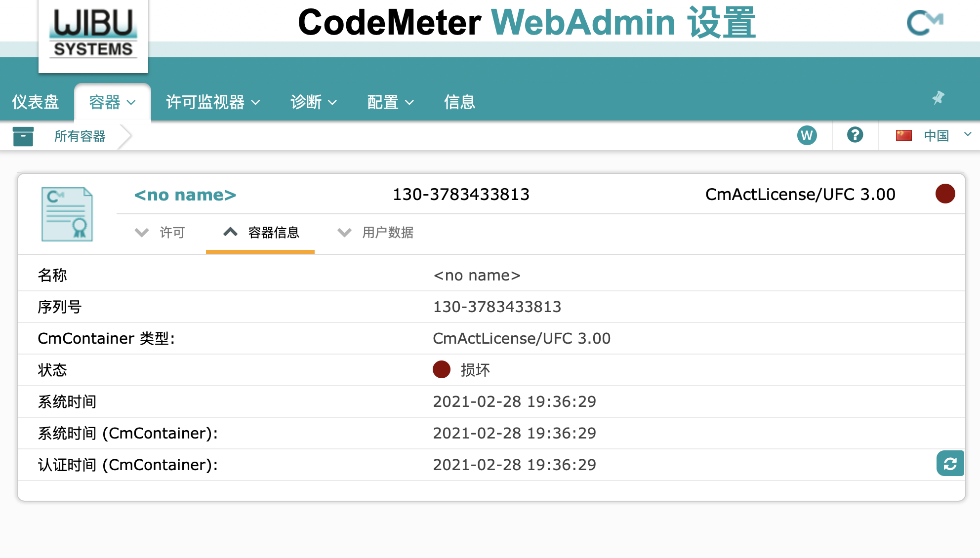The width and height of the screenshot is (980, 558).
Task: Click header serial number 130-3783433813
Action: 461,195
